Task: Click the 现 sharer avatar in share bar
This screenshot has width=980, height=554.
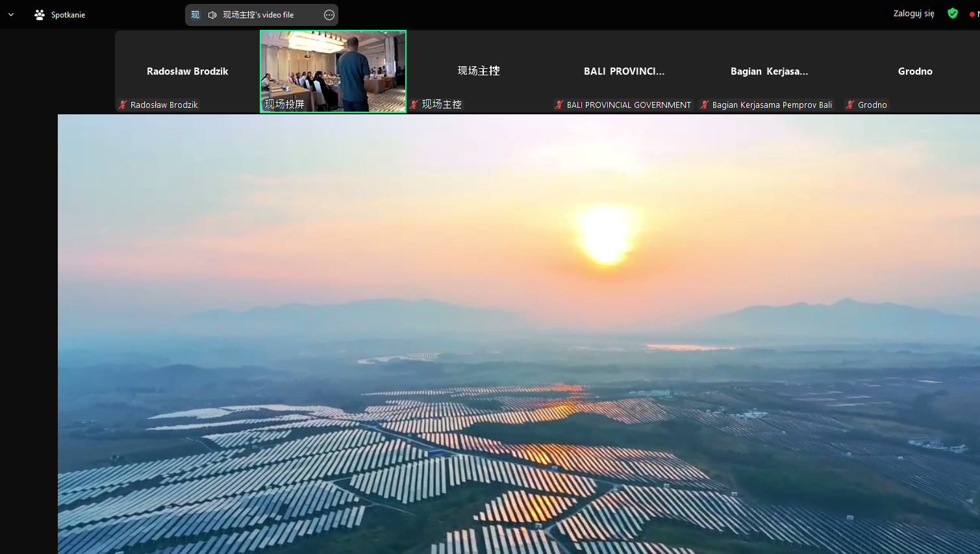Action: [195, 15]
